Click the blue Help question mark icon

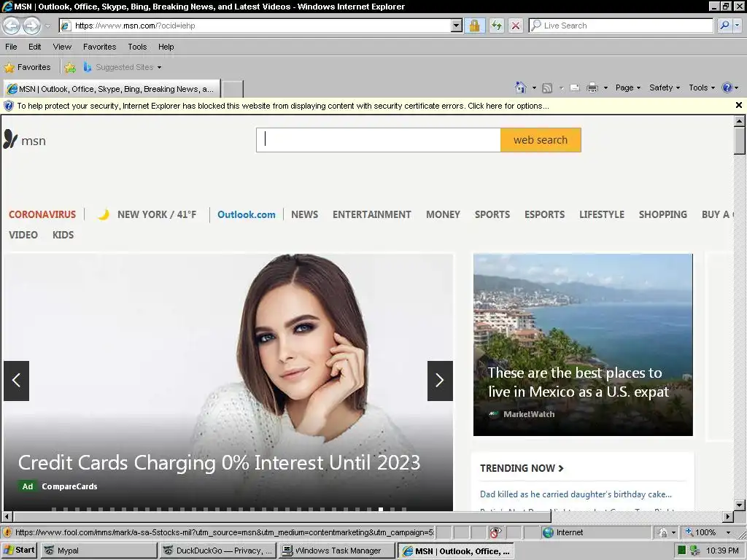[x=727, y=87]
